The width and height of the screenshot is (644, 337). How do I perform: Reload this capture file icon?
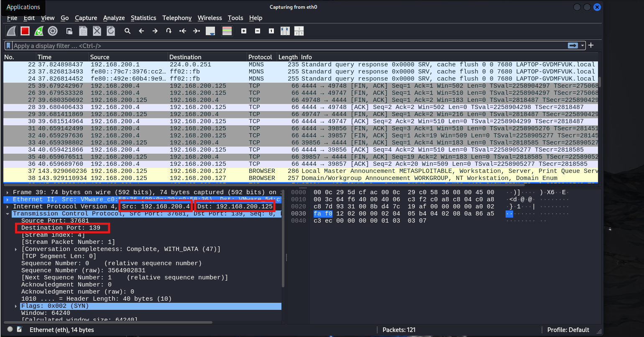(111, 31)
